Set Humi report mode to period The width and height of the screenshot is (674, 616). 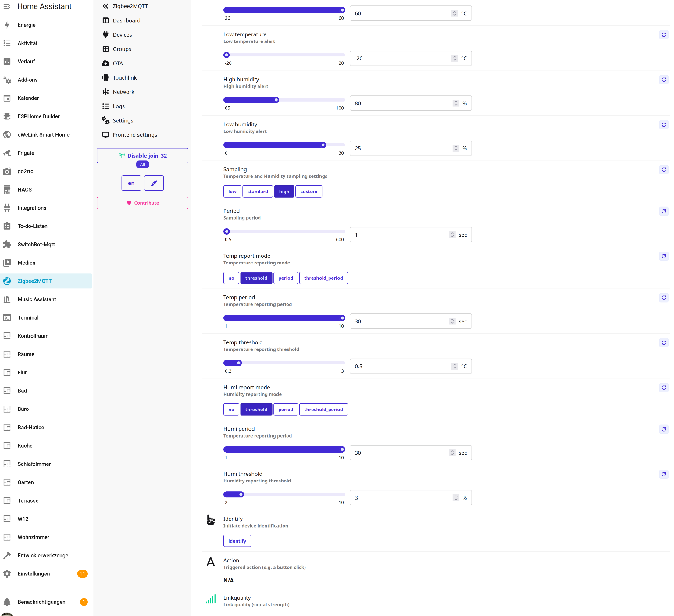(285, 409)
